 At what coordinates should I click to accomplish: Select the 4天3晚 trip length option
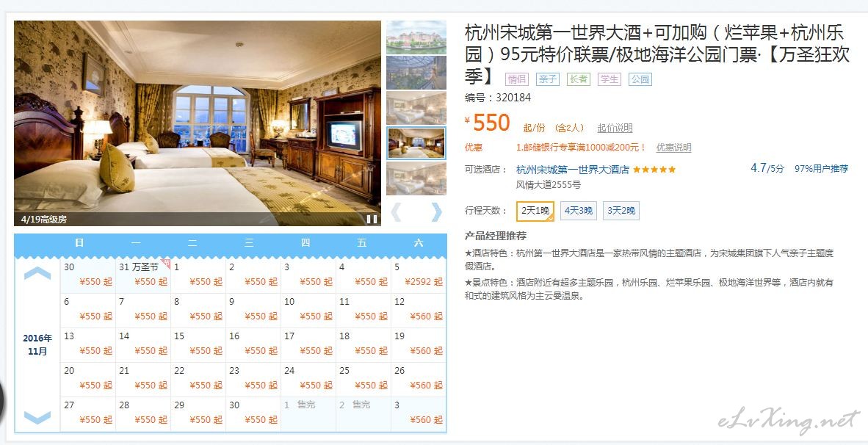coord(579,211)
